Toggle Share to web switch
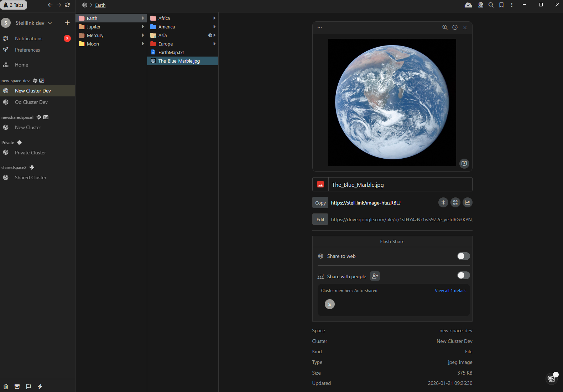Image resolution: width=563 pixels, height=392 pixels. 463,256
